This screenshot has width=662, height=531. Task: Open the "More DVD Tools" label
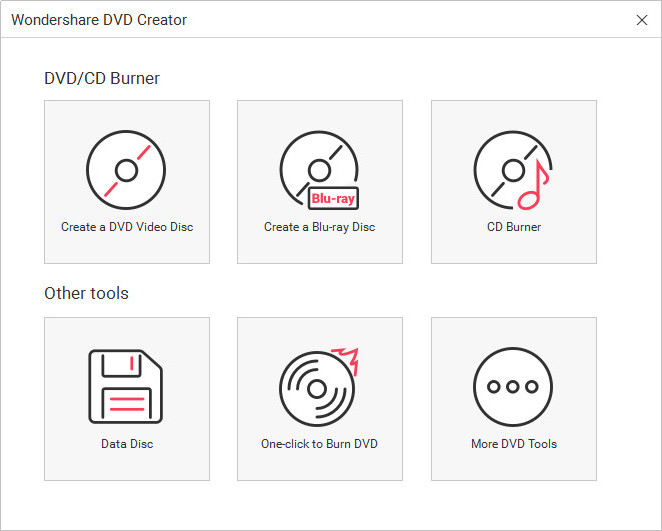click(513, 444)
